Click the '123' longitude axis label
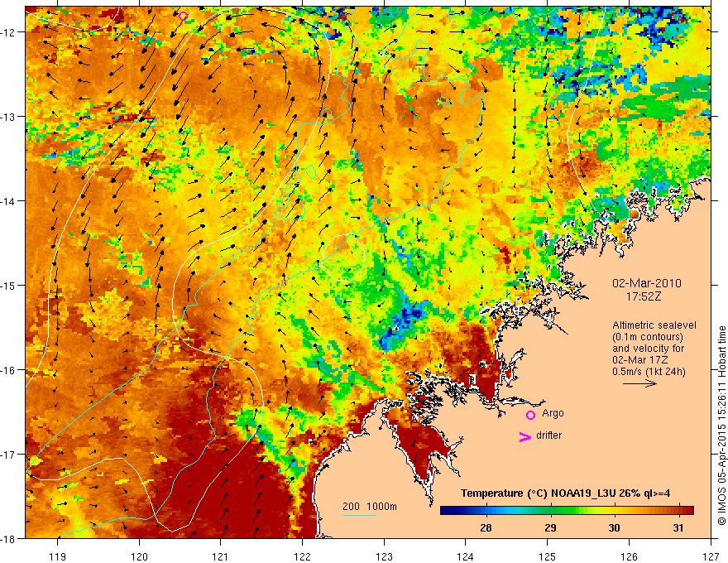This screenshot has width=728, height=563. (384, 556)
